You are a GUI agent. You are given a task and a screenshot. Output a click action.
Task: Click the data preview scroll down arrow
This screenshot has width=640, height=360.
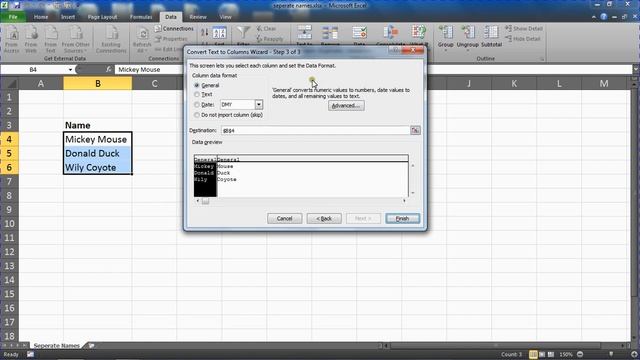click(x=413, y=193)
